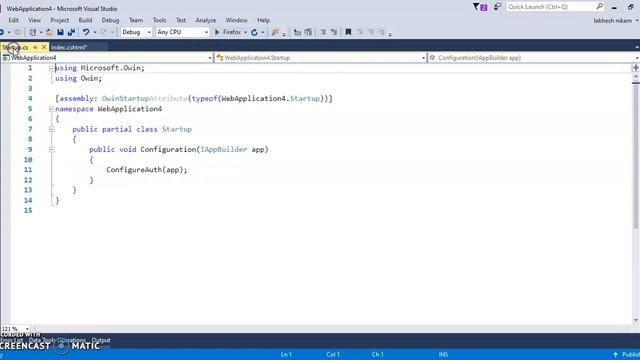This screenshot has width=640, height=360.
Task: Click the IAppBuilder type on line 9
Action: click(x=224, y=150)
